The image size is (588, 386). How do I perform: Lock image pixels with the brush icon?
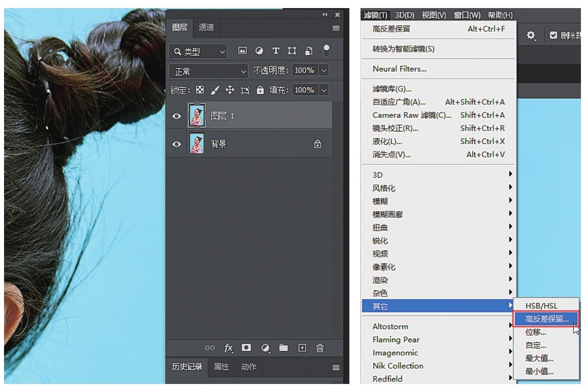(x=215, y=90)
